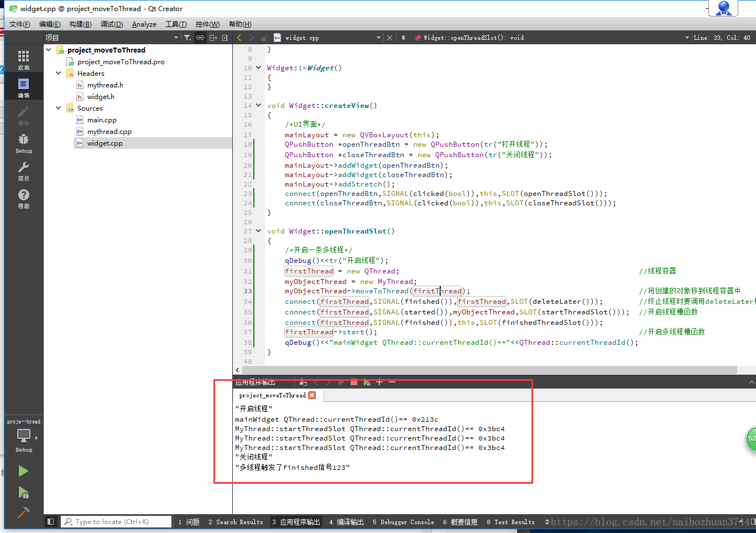756x533 pixels.
Task: Open the 文件(F) menu
Action: coord(19,24)
